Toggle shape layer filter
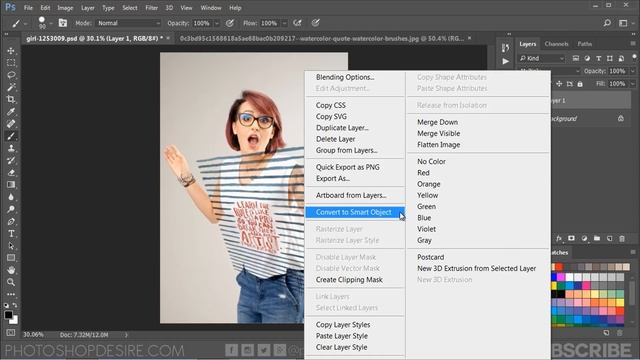Screen dimensions: 640x360 click(609, 58)
